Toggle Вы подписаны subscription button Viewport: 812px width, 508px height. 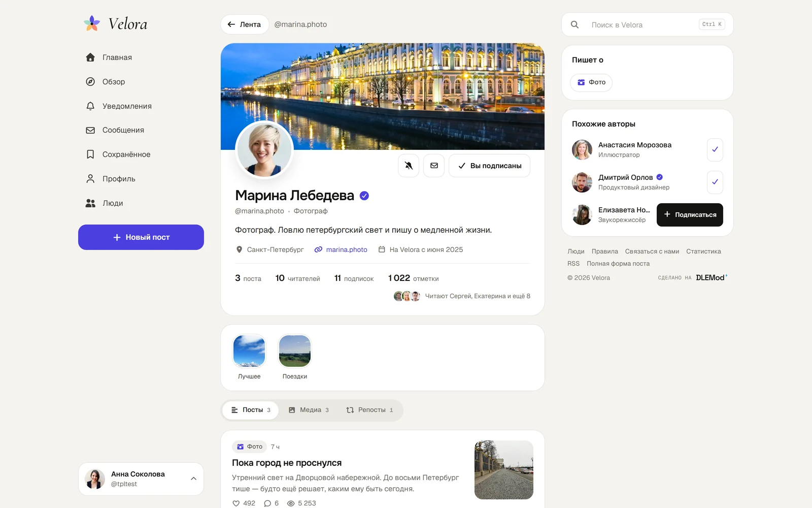tap(489, 166)
